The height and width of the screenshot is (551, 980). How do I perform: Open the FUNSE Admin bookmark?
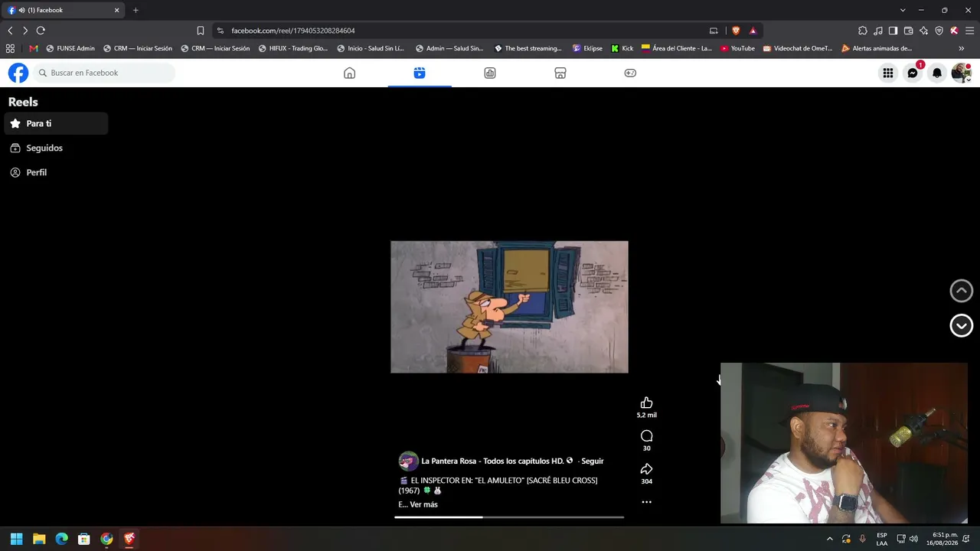point(70,48)
